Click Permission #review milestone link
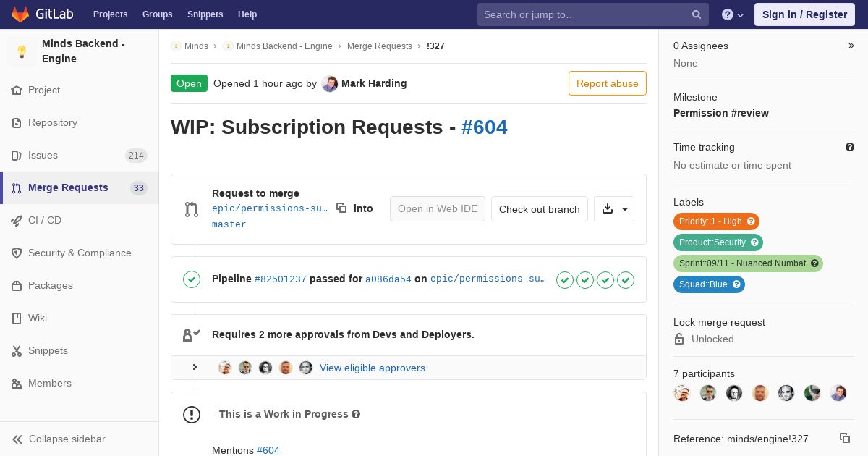The height and width of the screenshot is (456, 868). [721, 113]
